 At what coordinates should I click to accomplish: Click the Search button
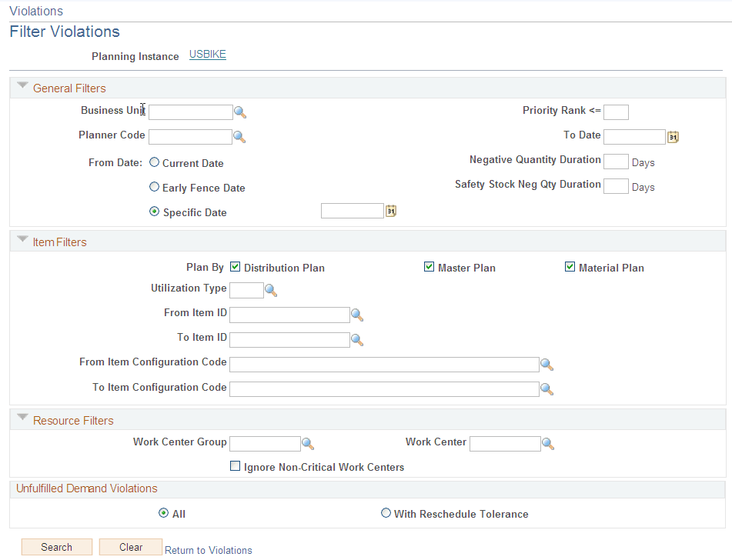tap(56, 546)
